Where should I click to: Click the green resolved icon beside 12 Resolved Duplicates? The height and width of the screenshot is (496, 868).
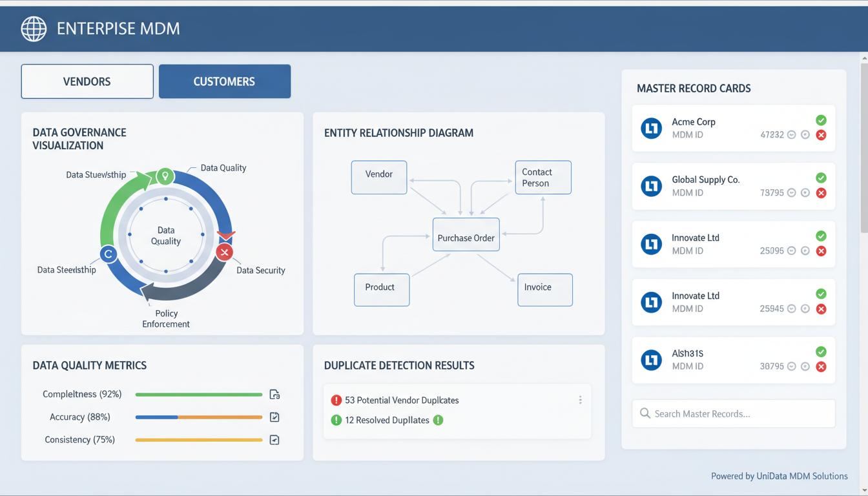pyautogui.click(x=336, y=420)
